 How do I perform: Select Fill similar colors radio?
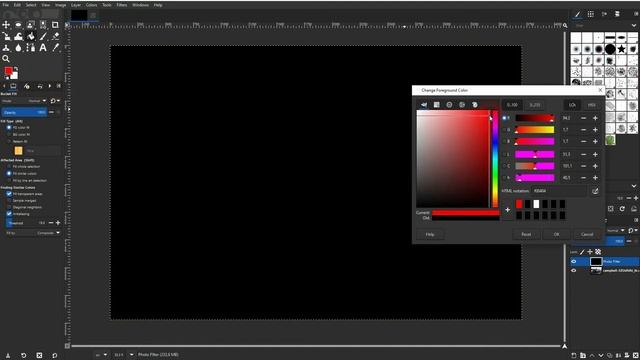click(9, 173)
